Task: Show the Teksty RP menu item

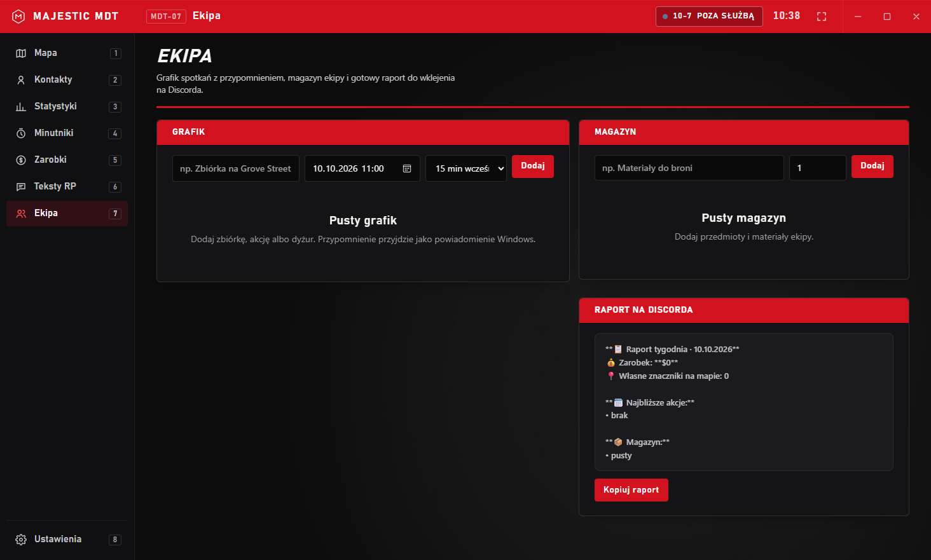Action: pos(67,187)
